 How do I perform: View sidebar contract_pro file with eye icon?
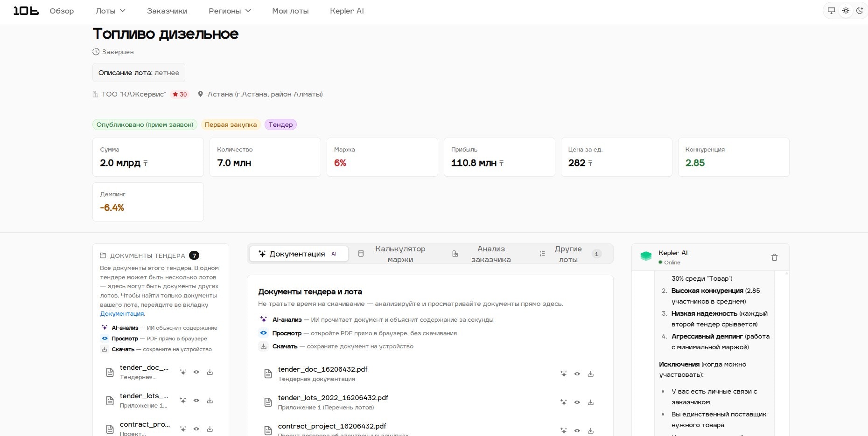point(196,429)
